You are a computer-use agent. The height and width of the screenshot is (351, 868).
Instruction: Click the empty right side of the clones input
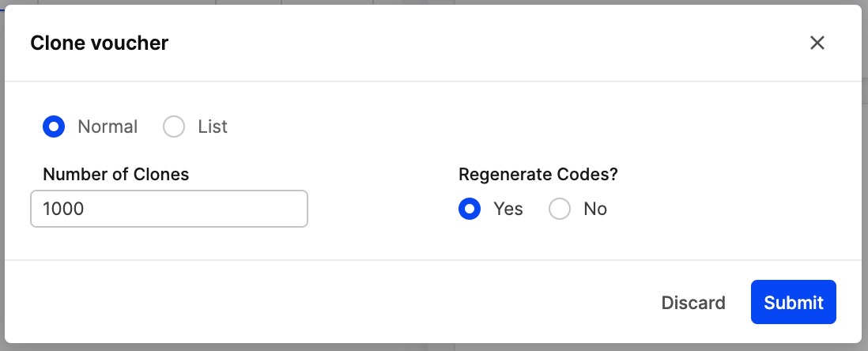click(253, 209)
